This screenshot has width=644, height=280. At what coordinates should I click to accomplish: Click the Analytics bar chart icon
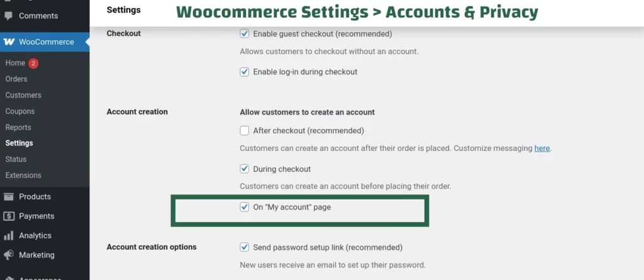9,236
